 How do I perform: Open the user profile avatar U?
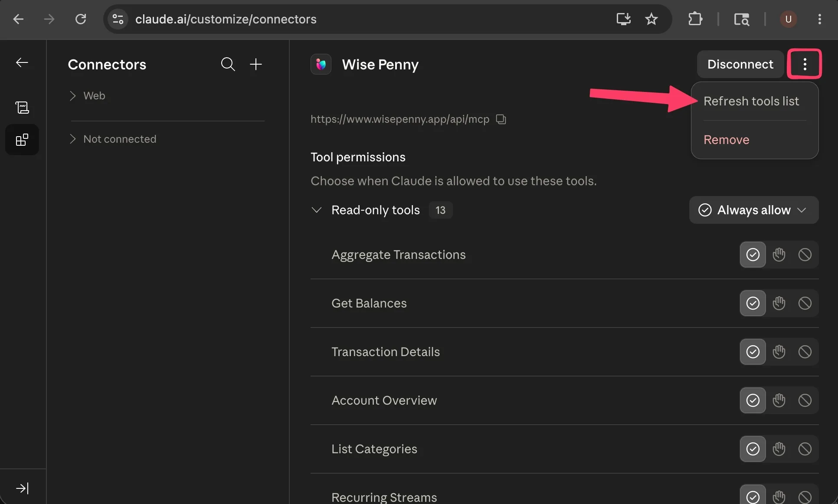(788, 19)
